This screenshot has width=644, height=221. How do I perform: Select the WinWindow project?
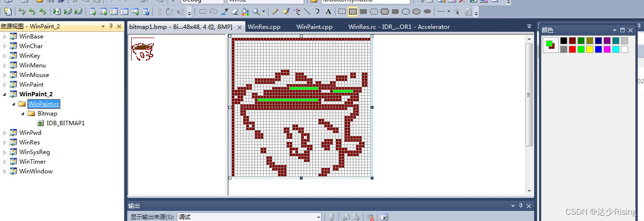(x=36, y=171)
